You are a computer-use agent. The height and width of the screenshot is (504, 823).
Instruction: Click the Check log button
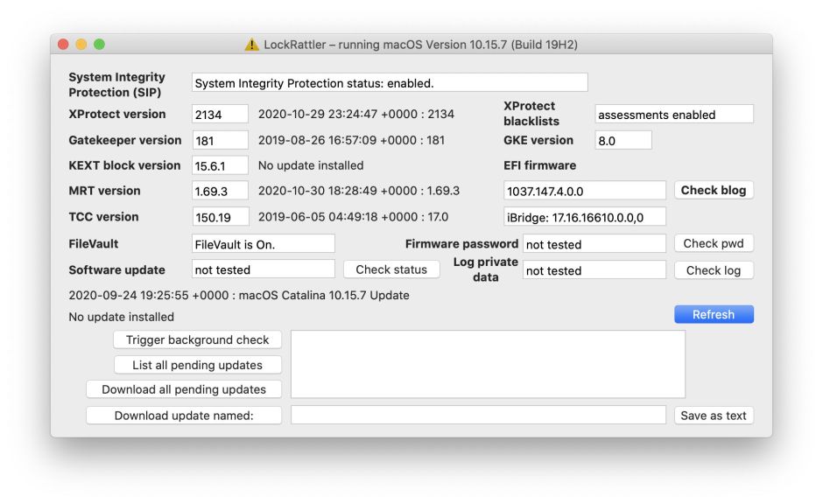pyautogui.click(x=713, y=270)
